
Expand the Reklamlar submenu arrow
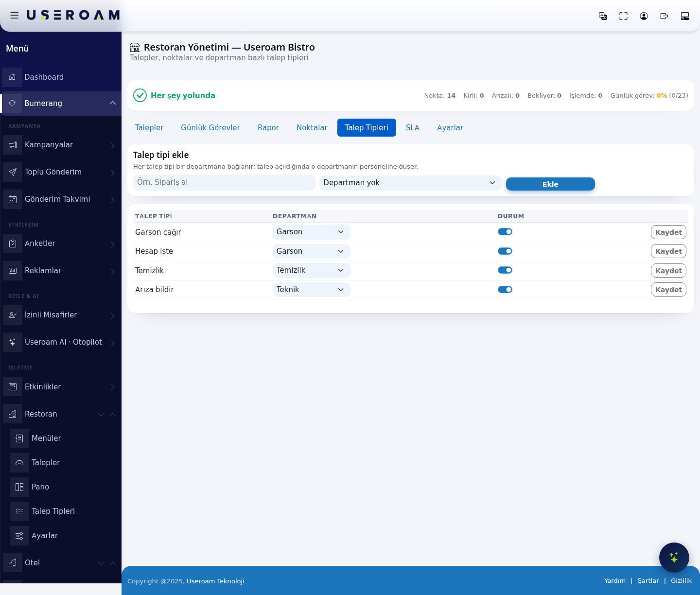point(113,271)
